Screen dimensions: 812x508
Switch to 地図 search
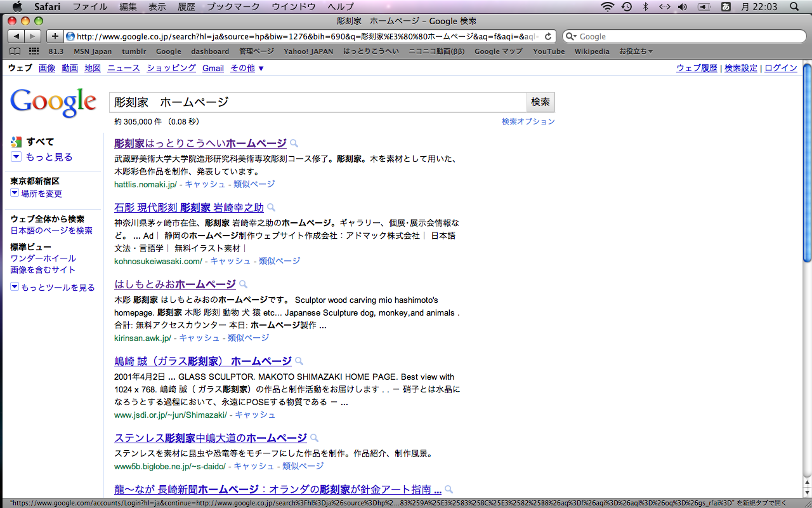(93, 68)
